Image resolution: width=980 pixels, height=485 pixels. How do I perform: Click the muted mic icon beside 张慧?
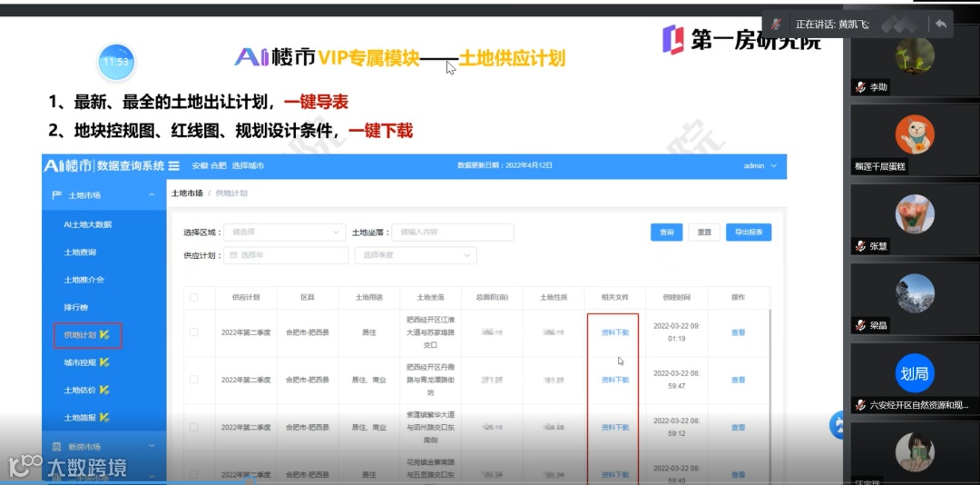860,246
